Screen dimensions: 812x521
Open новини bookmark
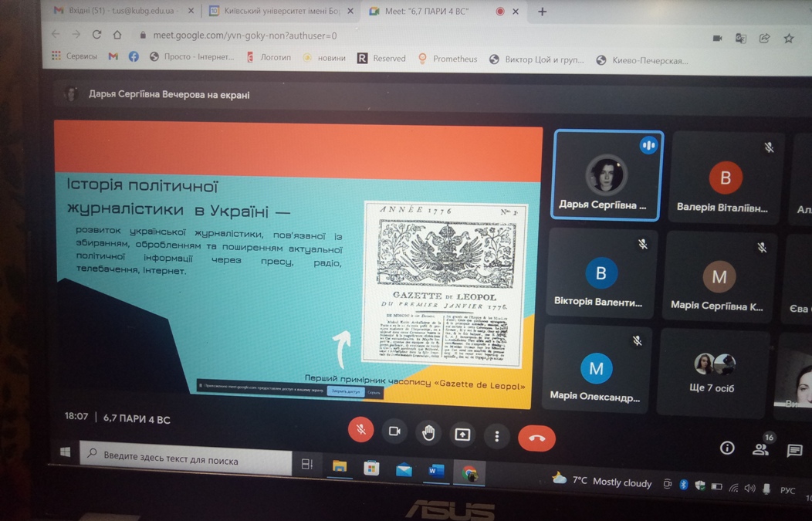click(325, 58)
